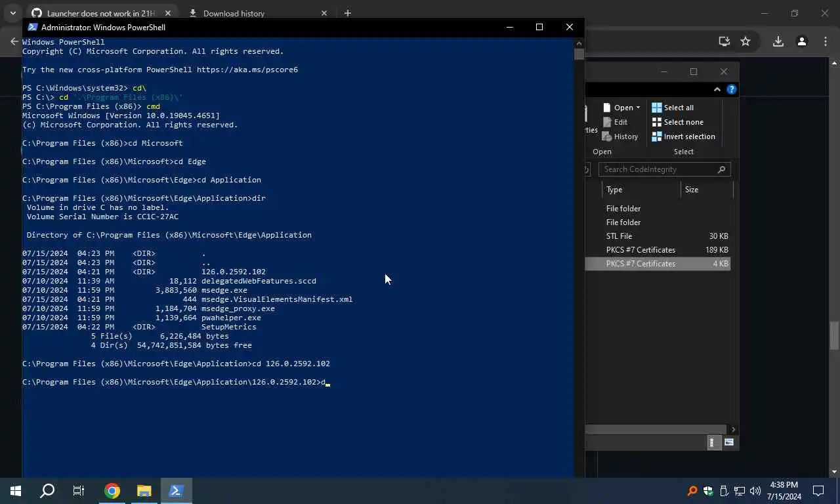Screen dimensions: 840x504
Task: Sort by Size column header
Action: (706, 190)
